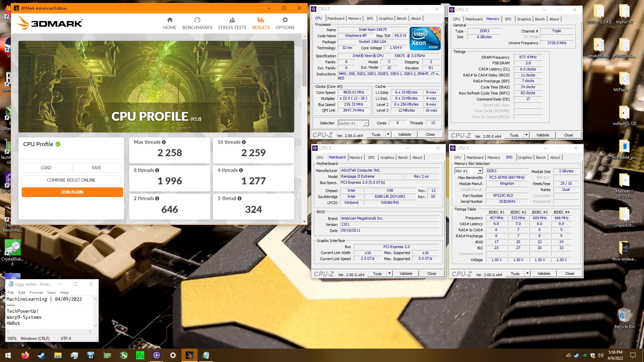Expand Tools arrow in CPU-Z Xeon processor window

[388, 134]
